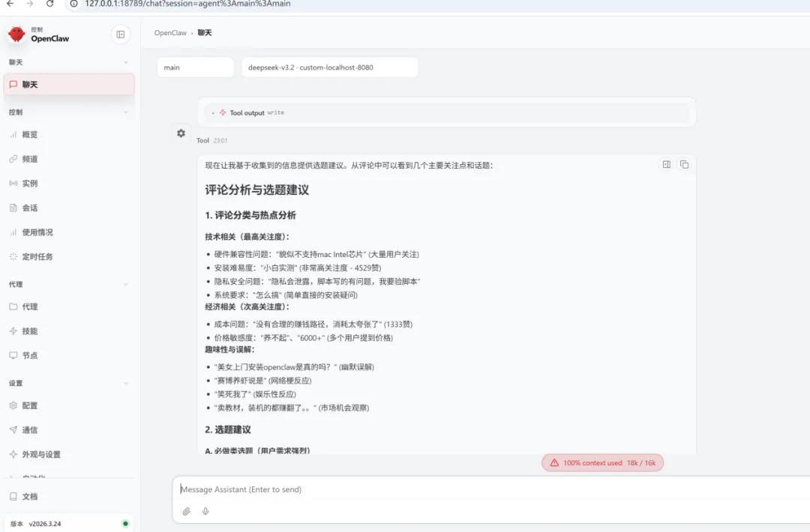Open the 会话 sessions page
The width and height of the screenshot is (810, 532).
coord(69,208)
